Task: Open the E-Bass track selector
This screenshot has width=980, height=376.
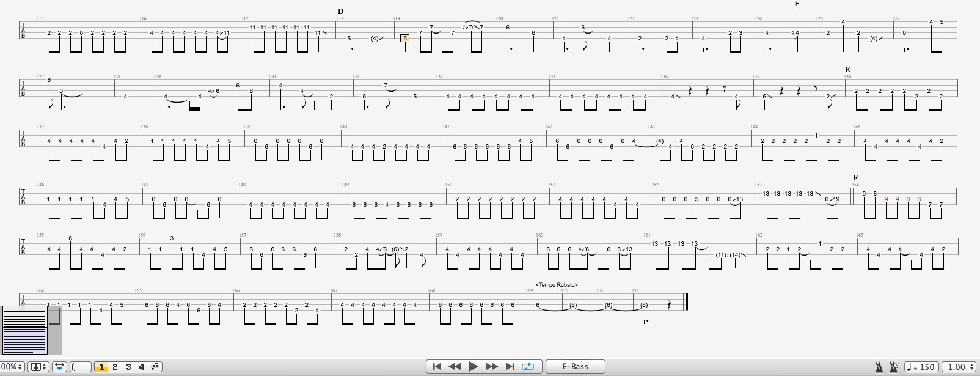Action: click(x=576, y=367)
